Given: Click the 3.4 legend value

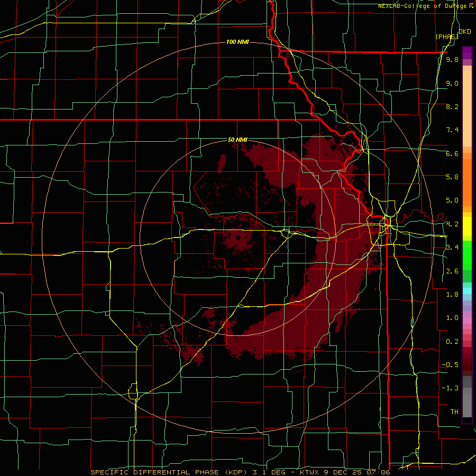Looking at the screenshot, I should (x=452, y=247).
